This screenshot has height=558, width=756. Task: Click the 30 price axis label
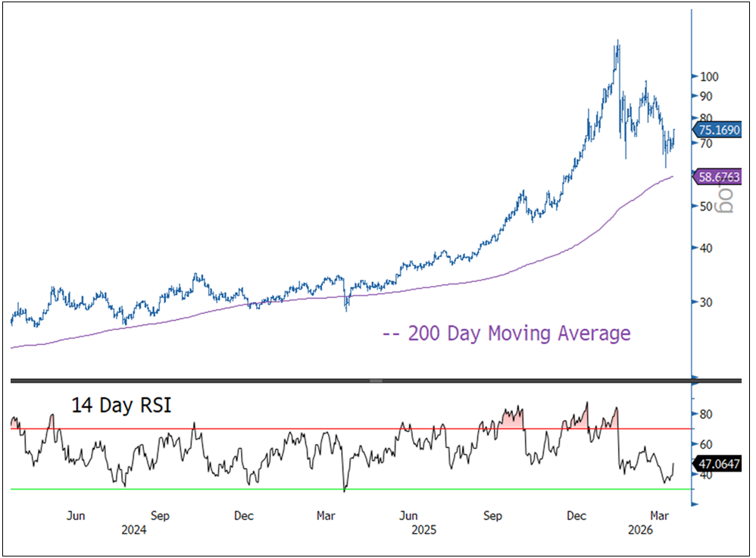tap(706, 302)
